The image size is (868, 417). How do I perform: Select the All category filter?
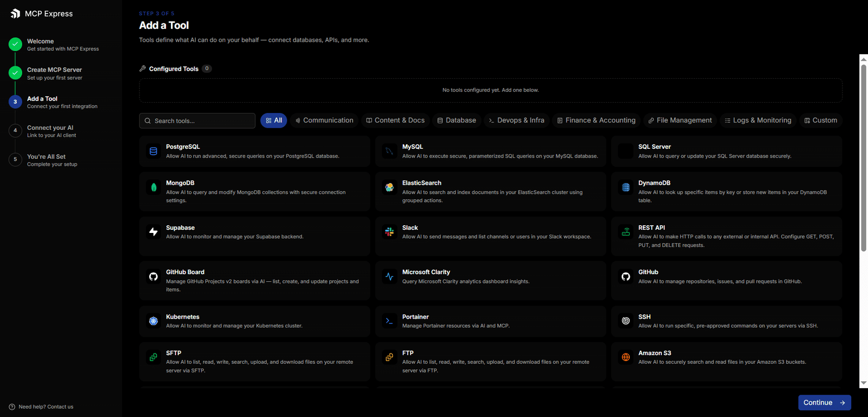pyautogui.click(x=274, y=121)
